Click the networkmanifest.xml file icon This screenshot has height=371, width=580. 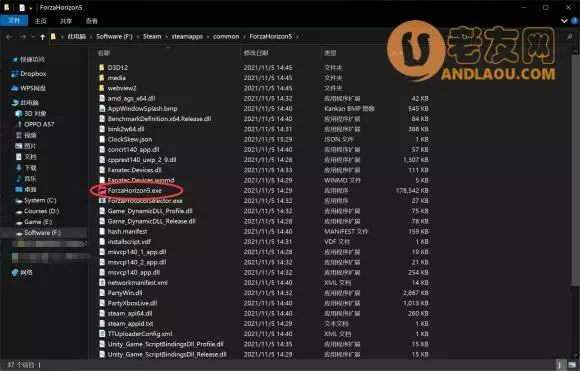click(x=102, y=282)
